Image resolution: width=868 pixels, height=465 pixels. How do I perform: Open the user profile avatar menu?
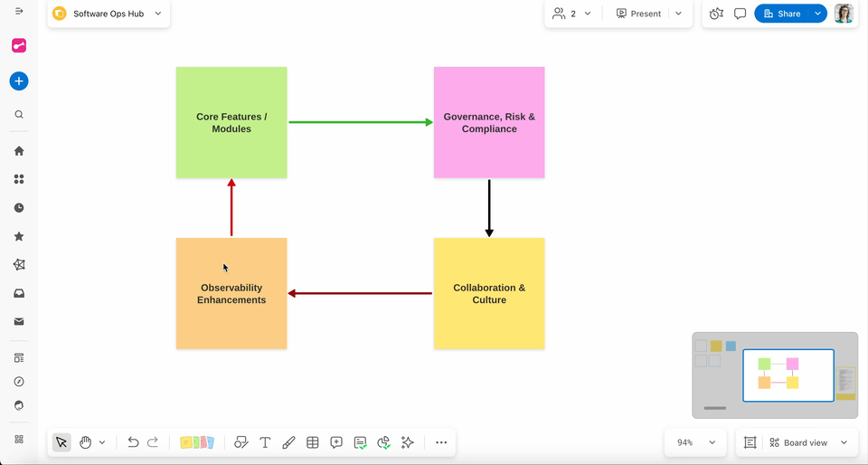844,14
